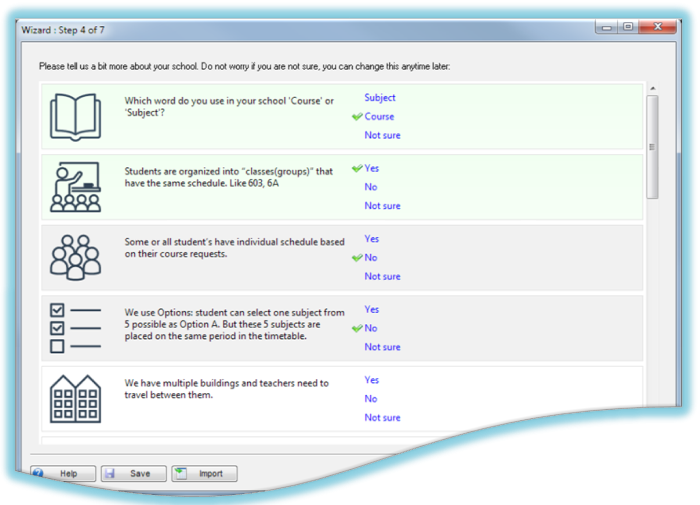Click the vertical scrollbar thumb

pos(652,147)
